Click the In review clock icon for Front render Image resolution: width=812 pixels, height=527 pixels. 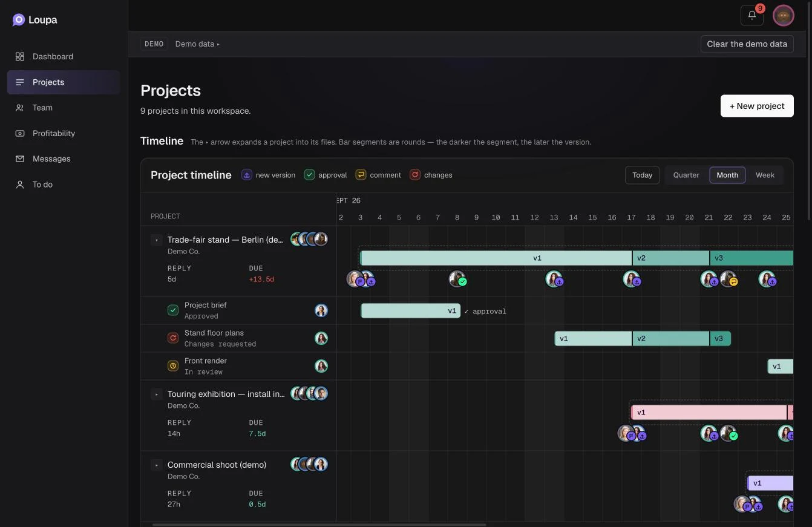pos(173,366)
